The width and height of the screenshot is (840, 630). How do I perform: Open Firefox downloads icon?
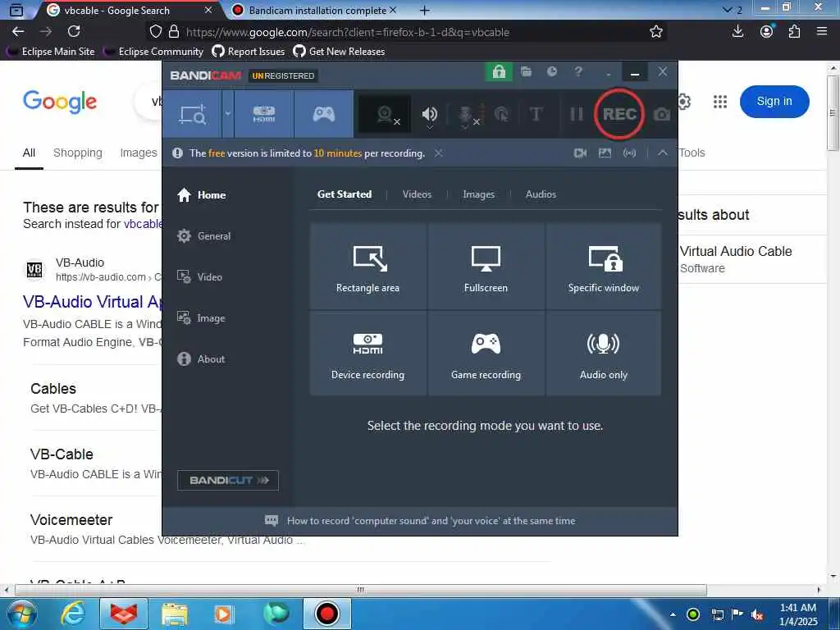point(737,32)
